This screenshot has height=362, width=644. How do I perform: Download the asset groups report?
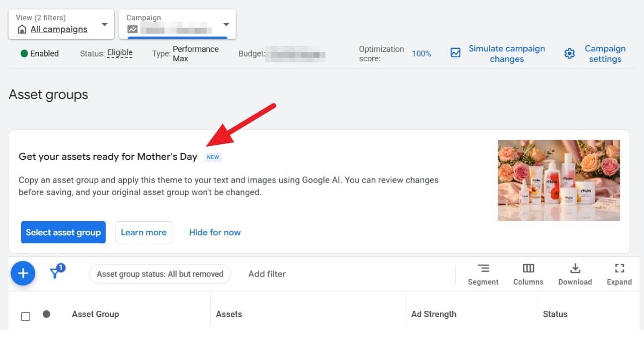pos(575,268)
